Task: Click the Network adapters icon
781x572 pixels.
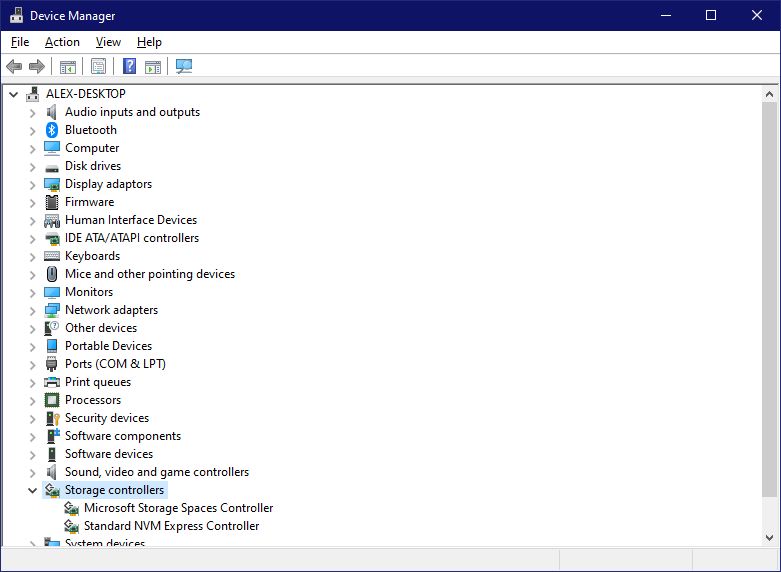Action: point(52,310)
